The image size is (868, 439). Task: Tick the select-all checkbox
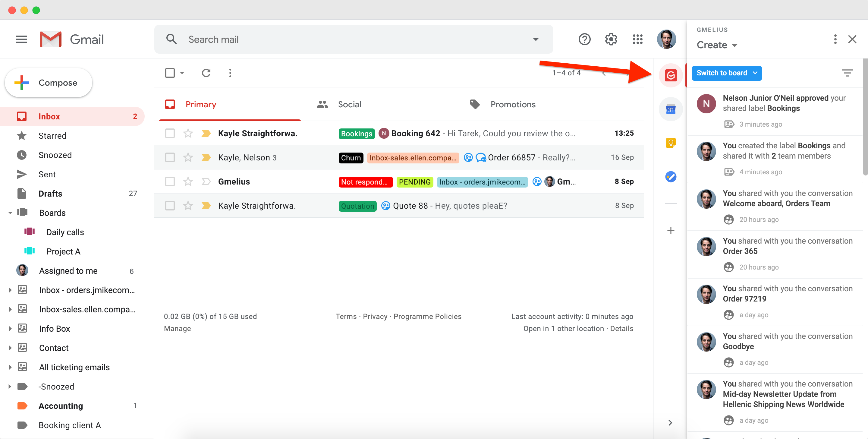[170, 73]
